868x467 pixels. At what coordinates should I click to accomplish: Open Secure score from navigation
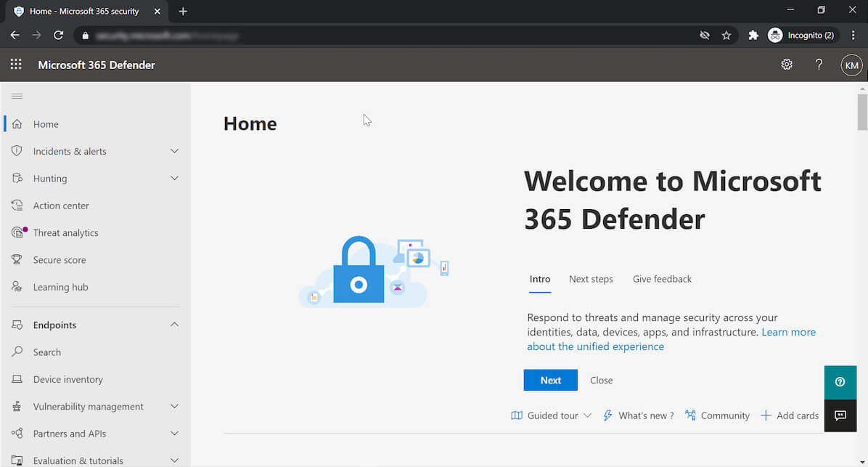[60, 260]
